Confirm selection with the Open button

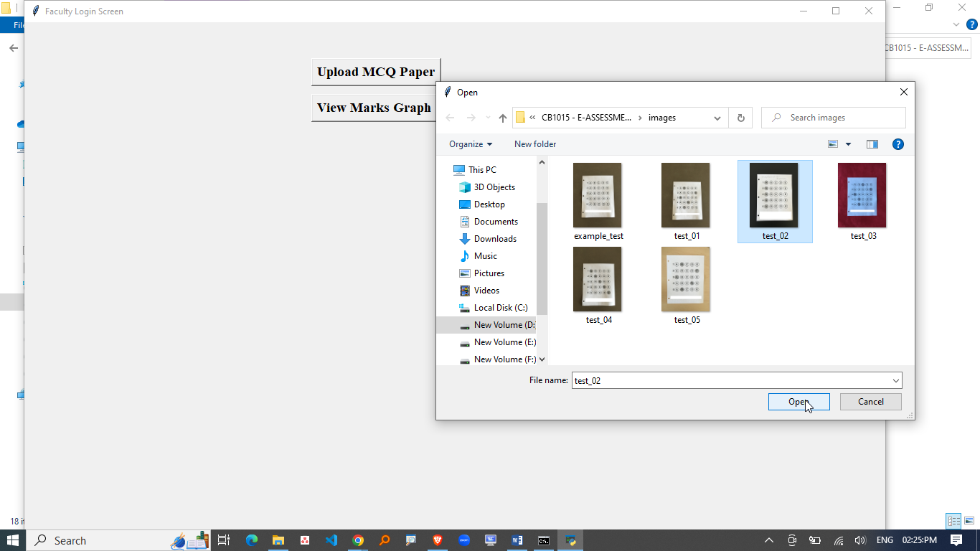798,402
